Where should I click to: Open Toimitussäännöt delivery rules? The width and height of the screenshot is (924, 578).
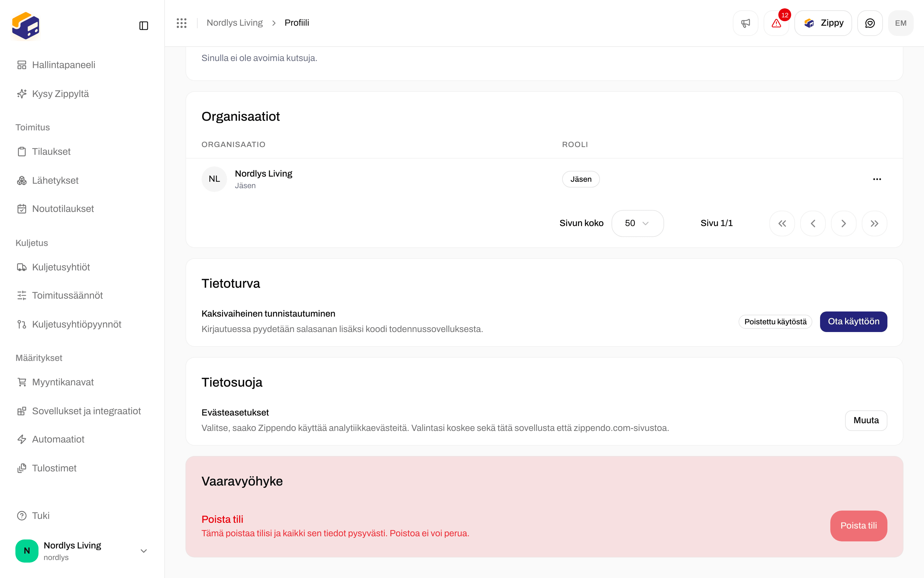point(82,295)
